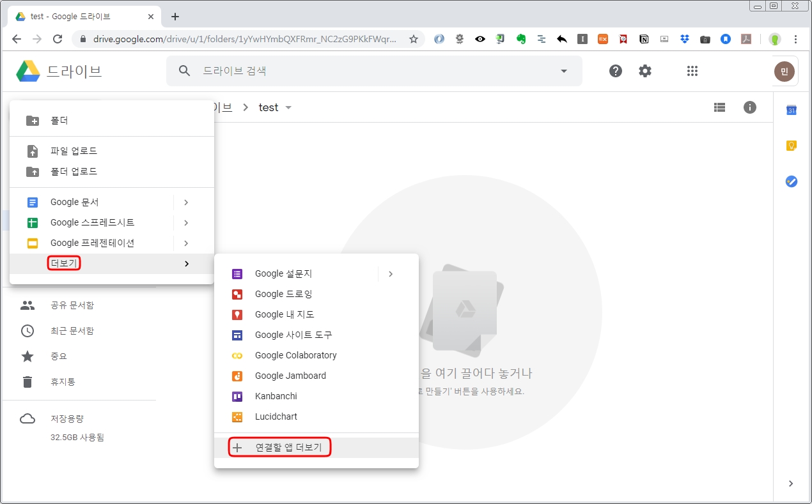Image resolution: width=812 pixels, height=504 pixels.
Task: Click the camera screenshot extension icon
Action: (705, 39)
